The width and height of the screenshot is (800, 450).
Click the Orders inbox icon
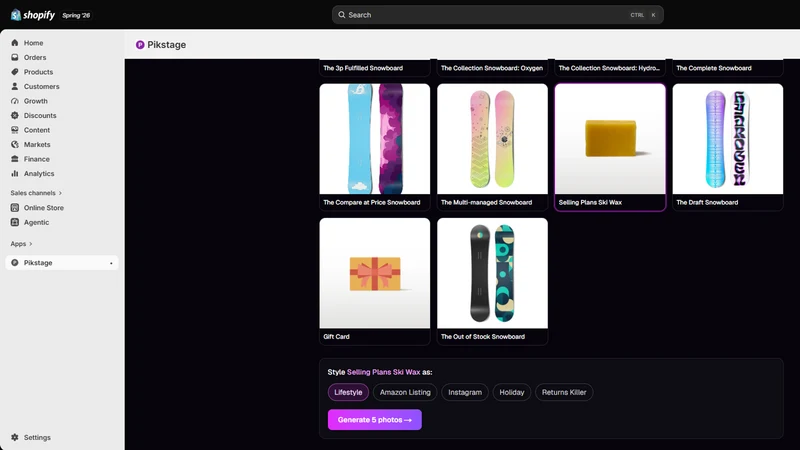click(x=15, y=57)
